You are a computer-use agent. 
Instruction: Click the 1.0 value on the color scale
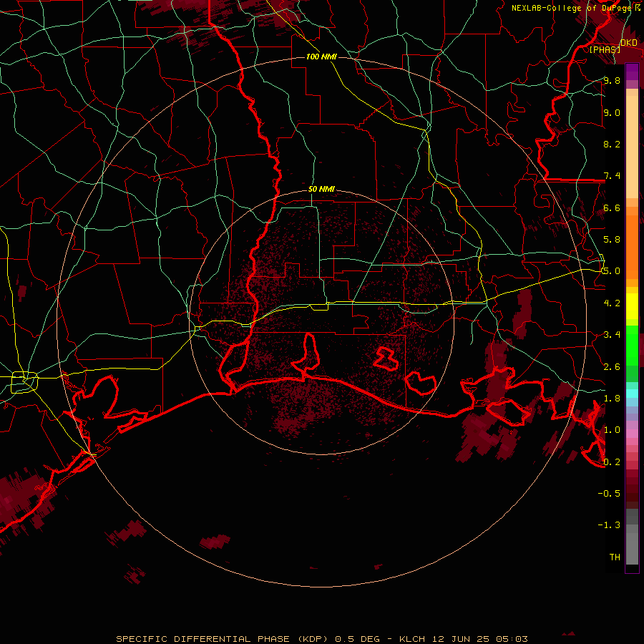(x=612, y=430)
